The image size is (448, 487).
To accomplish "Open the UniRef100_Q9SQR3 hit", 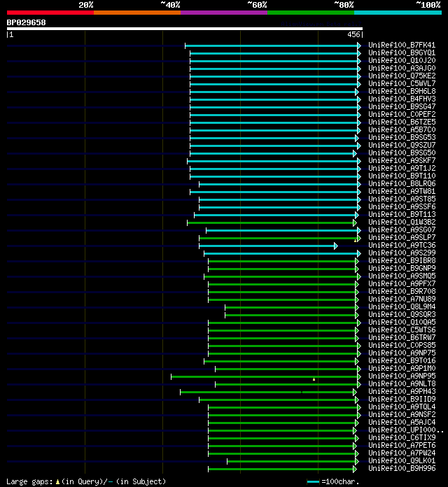I will coord(402,314).
